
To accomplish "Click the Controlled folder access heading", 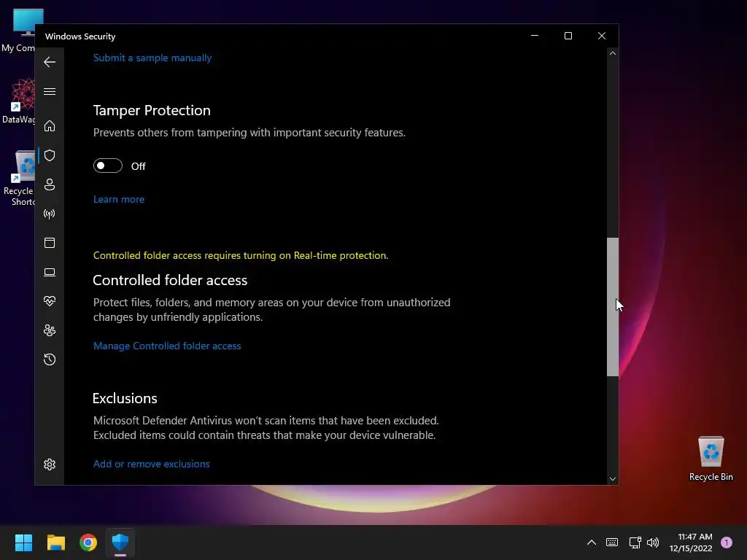I will coord(170,280).
